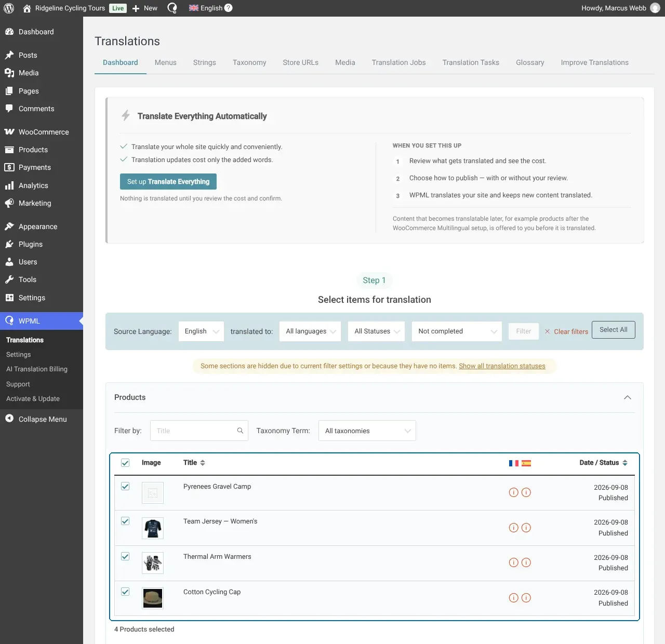The image size is (665, 644).
Task: Click the Title filter input field
Action: (x=199, y=431)
